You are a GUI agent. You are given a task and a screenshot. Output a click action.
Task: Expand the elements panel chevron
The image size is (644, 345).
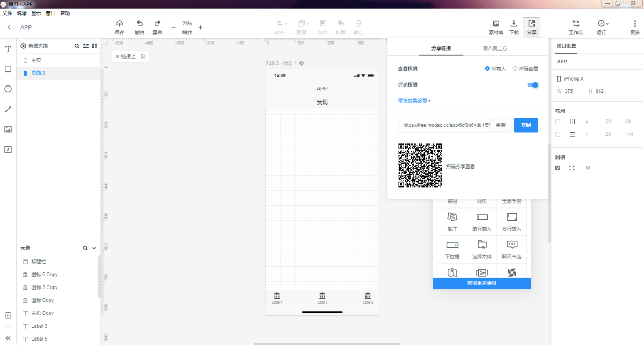tap(94, 248)
